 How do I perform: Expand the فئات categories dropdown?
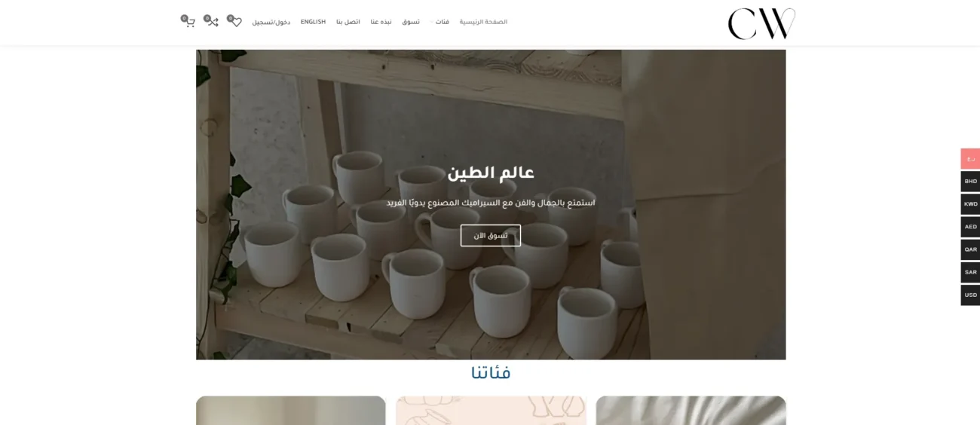coord(440,22)
